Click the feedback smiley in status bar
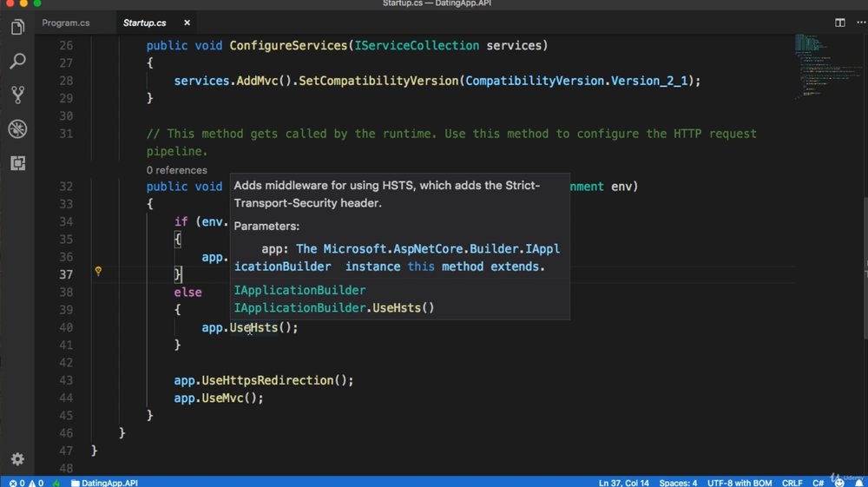 pos(839,483)
